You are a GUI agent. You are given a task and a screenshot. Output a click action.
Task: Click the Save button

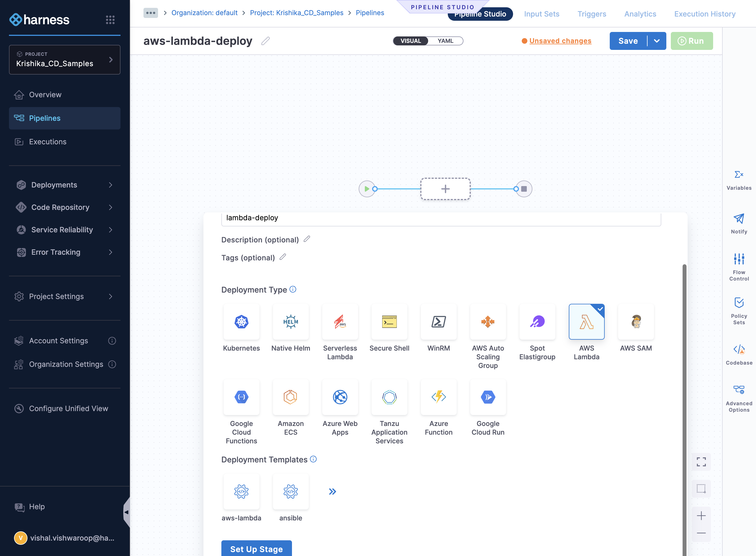pos(628,41)
